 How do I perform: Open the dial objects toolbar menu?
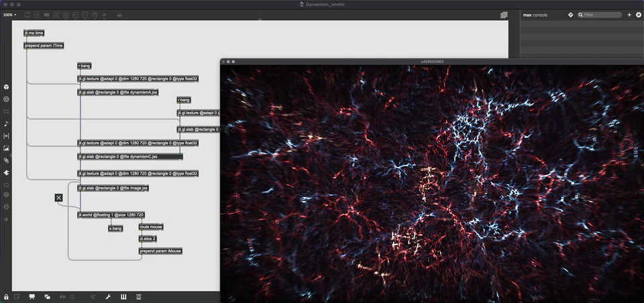pyautogui.click(x=95, y=15)
